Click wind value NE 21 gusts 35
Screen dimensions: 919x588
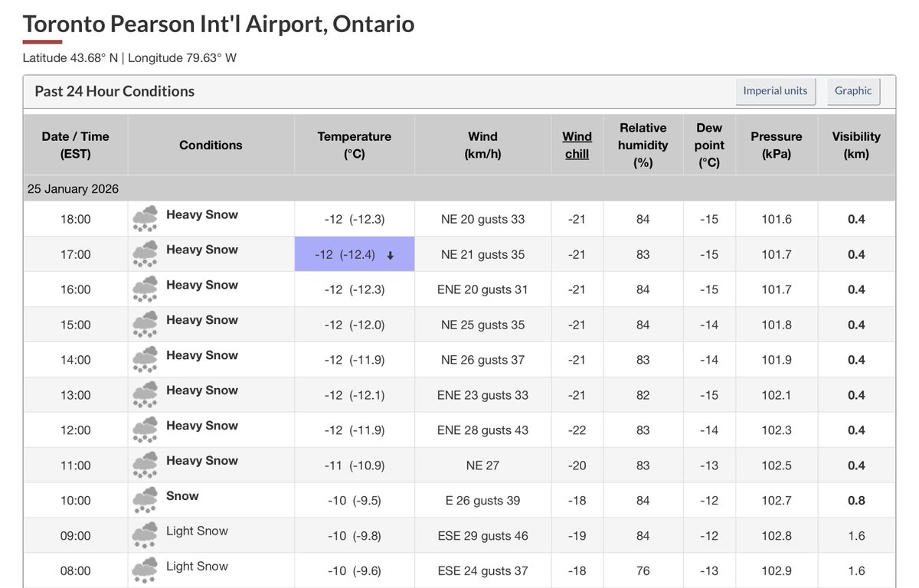[x=483, y=254]
